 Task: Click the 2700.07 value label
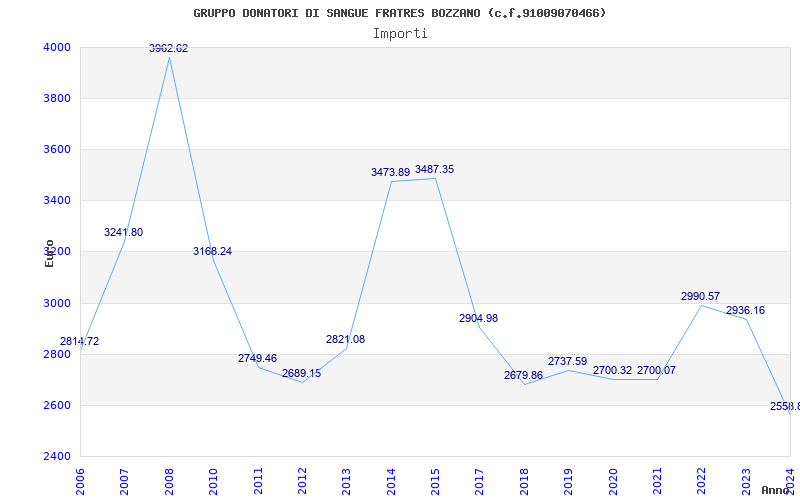pyautogui.click(x=656, y=370)
